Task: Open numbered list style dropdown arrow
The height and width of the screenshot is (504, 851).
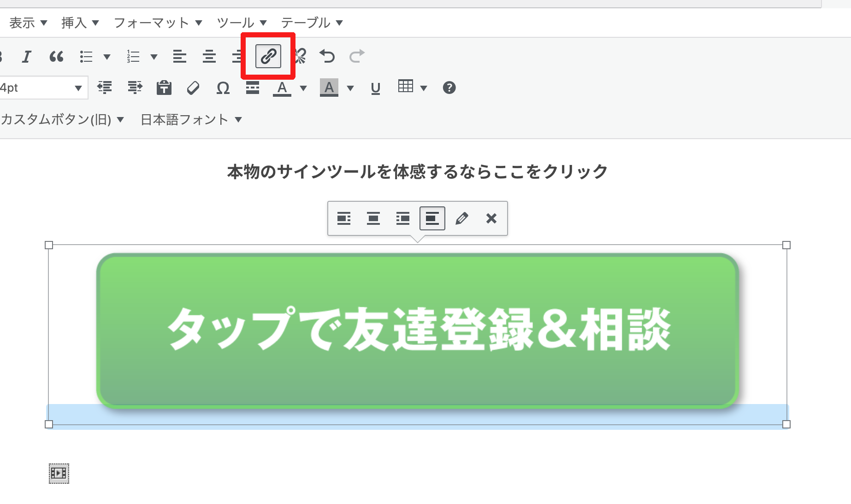Action: 154,57
